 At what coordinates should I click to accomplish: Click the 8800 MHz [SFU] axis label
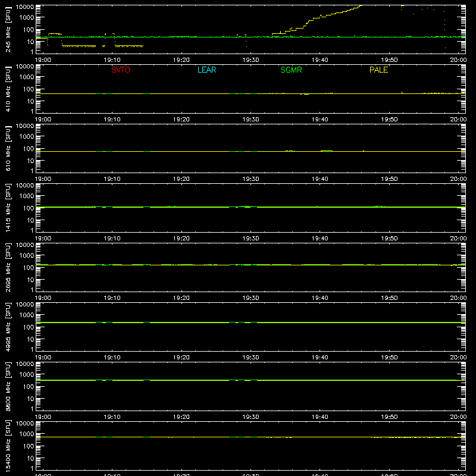pyautogui.click(x=8, y=387)
